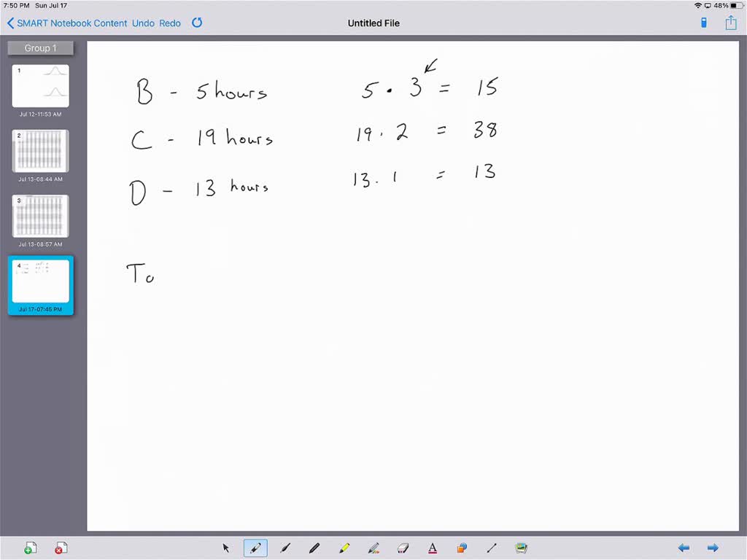
Task: Toggle the pen tool active state
Action: (x=255, y=548)
